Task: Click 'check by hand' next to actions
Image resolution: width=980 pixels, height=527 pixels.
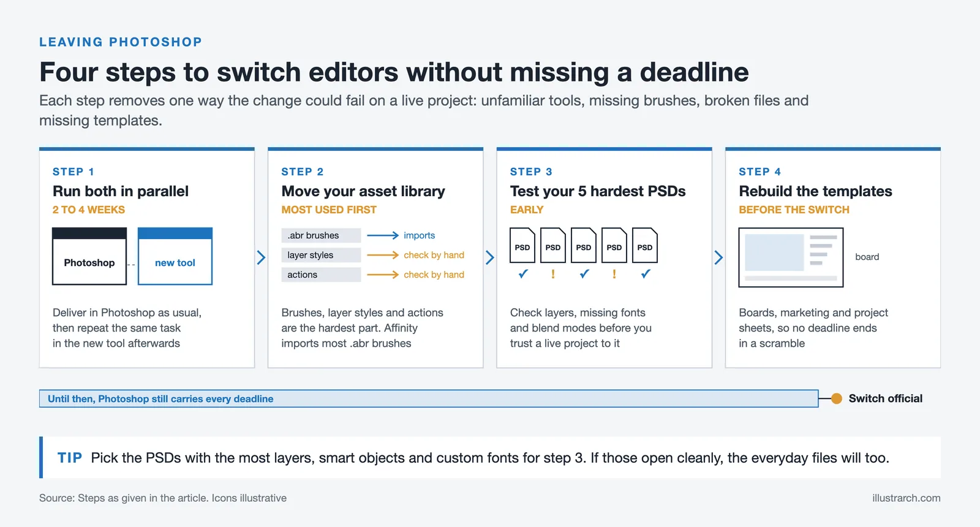Action: click(434, 275)
